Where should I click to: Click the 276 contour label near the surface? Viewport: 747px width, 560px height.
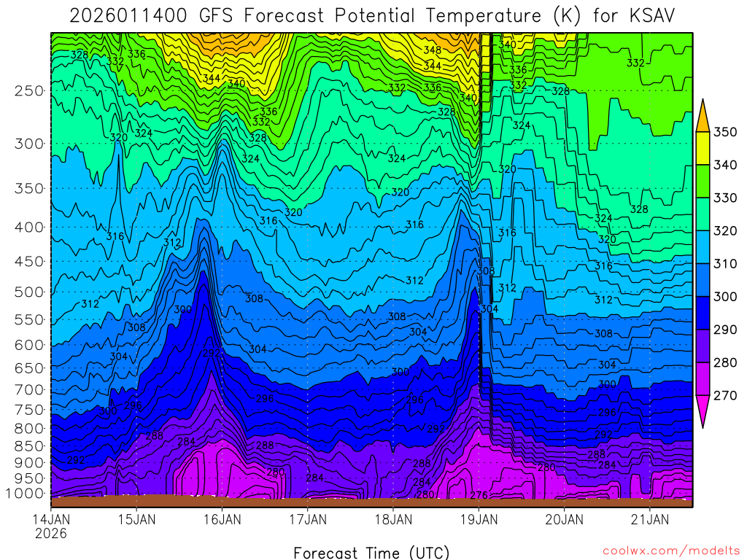pos(479,495)
